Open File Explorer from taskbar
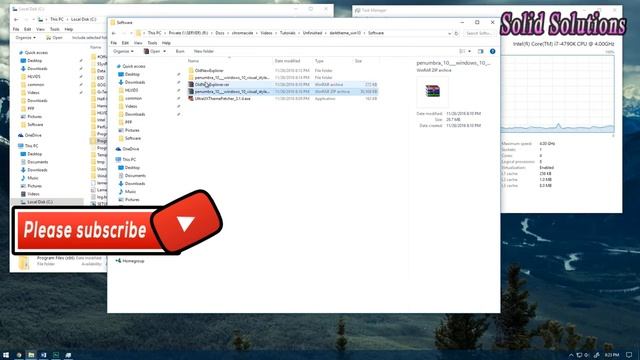The height and width of the screenshot is (360, 640). tap(31, 355)
